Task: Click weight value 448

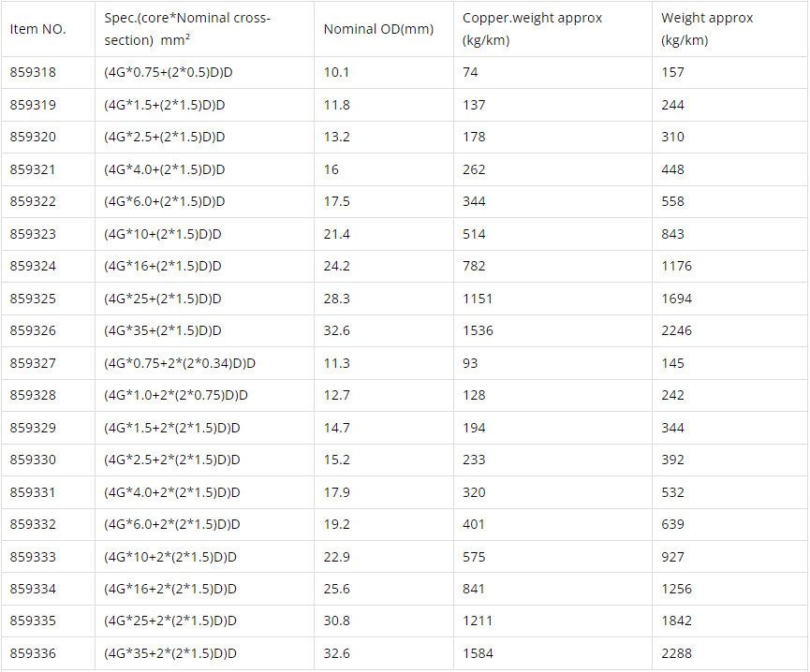Action: tap(672, 169)
